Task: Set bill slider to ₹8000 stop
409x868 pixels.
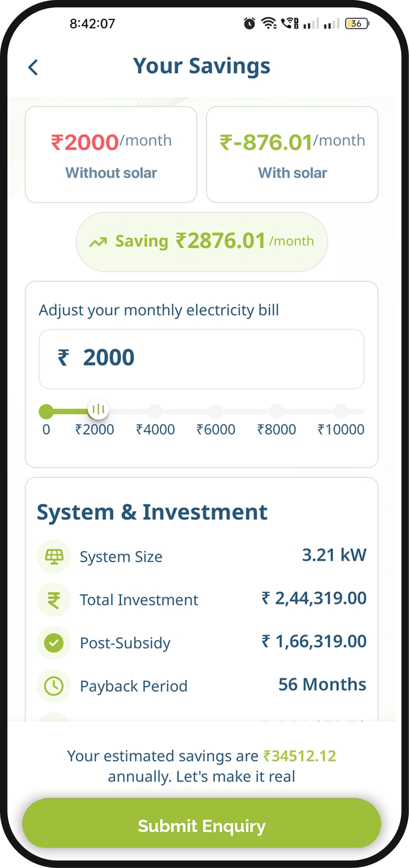Action: click(x=276, y=411)
